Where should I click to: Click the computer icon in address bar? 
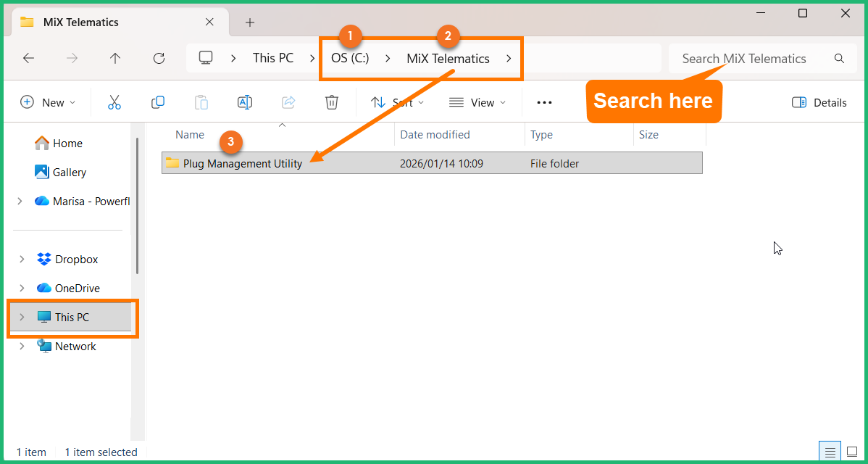[x=206, y=57]
